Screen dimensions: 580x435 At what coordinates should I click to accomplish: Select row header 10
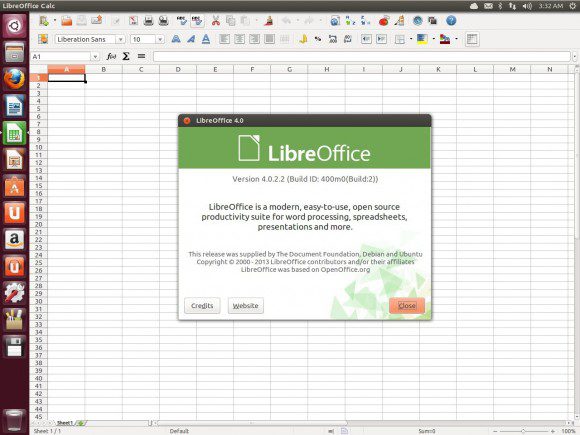pos(38,147)
